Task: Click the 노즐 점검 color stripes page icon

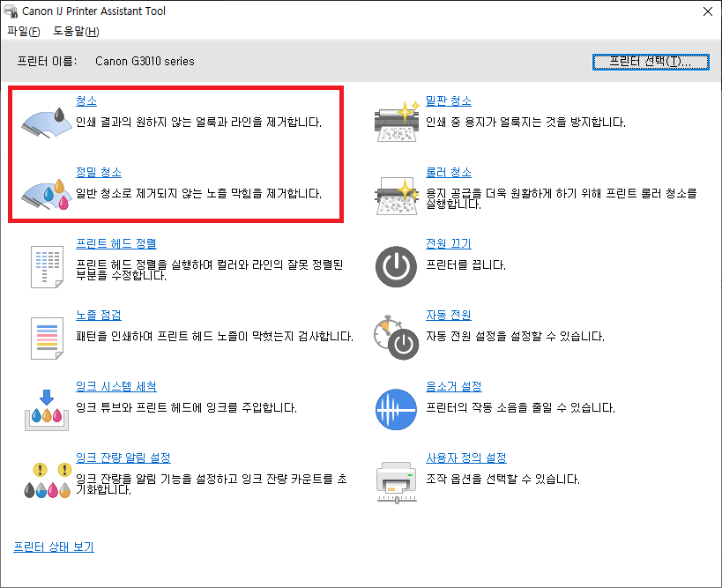Action: click(x=47, y=338)
